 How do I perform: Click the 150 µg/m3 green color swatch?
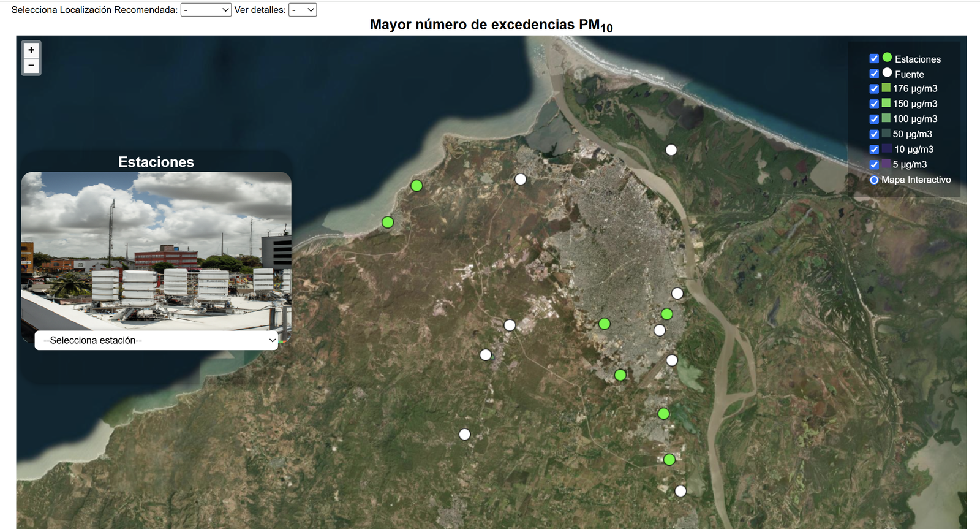pyautogui.click(x=886, y=103)
